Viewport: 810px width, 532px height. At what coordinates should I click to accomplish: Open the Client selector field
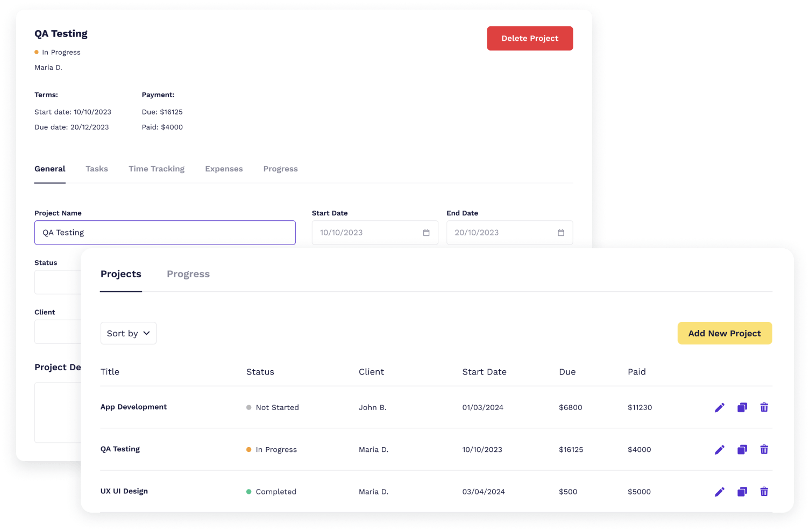click(58, 332)
